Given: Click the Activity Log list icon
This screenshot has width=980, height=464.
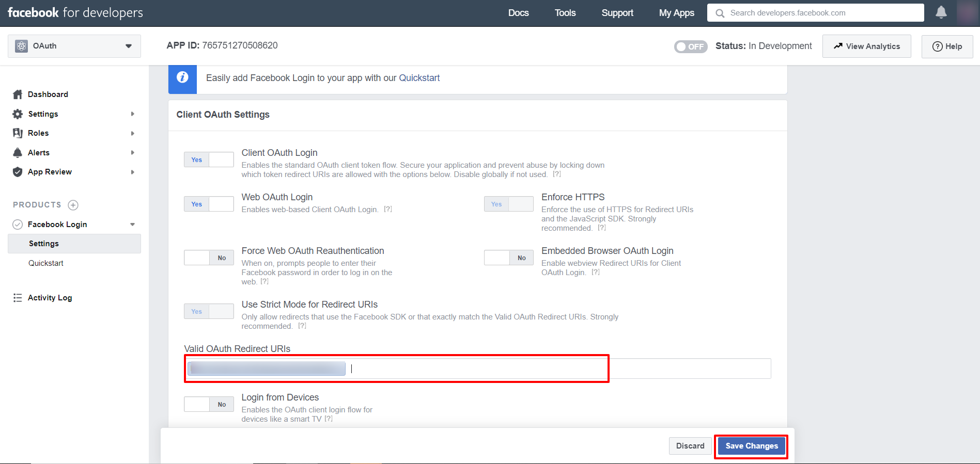Looking at the screenshot, I should (x=18, y=298).
